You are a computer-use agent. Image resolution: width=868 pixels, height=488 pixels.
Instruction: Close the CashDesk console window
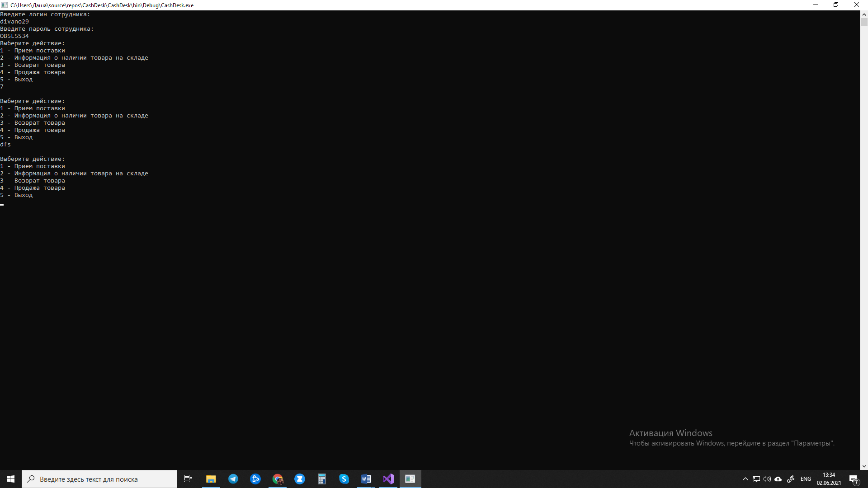pyautogui.click(x=857, y=5)
